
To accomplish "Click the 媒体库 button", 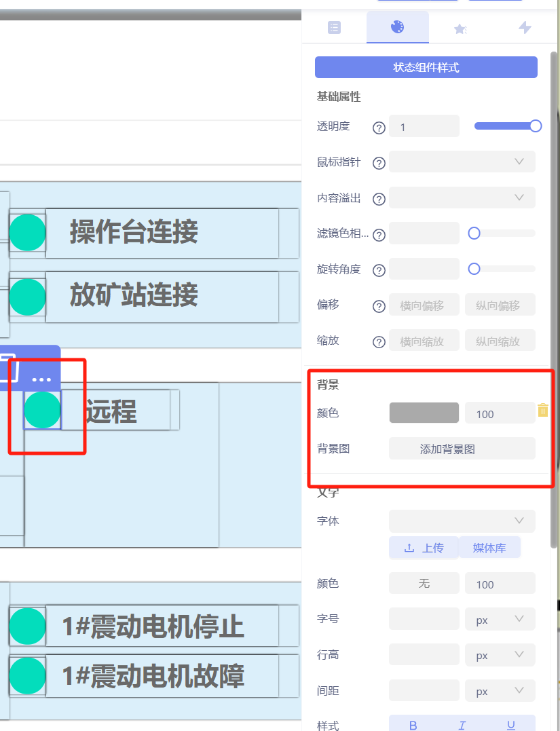I will (x=489, y=548).
